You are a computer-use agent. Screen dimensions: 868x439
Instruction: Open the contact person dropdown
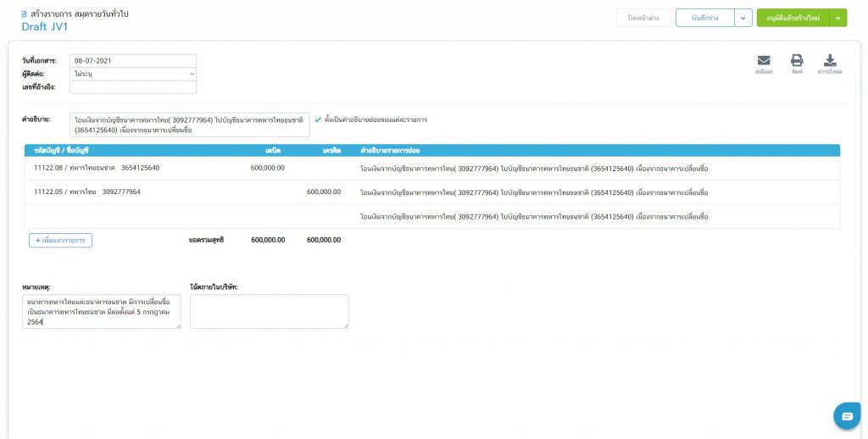(x=133, y=74)
